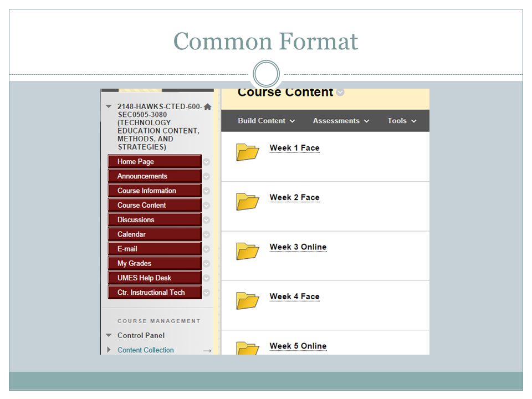
Task: Click the COURSE MANAGEMENT heading
Action: [x=159, y=321]
